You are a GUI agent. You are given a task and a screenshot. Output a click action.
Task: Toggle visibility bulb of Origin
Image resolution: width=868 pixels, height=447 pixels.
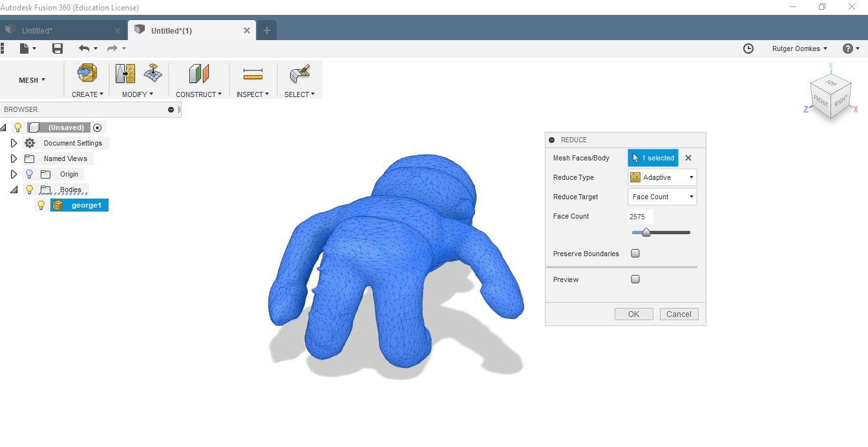[29, 174]
